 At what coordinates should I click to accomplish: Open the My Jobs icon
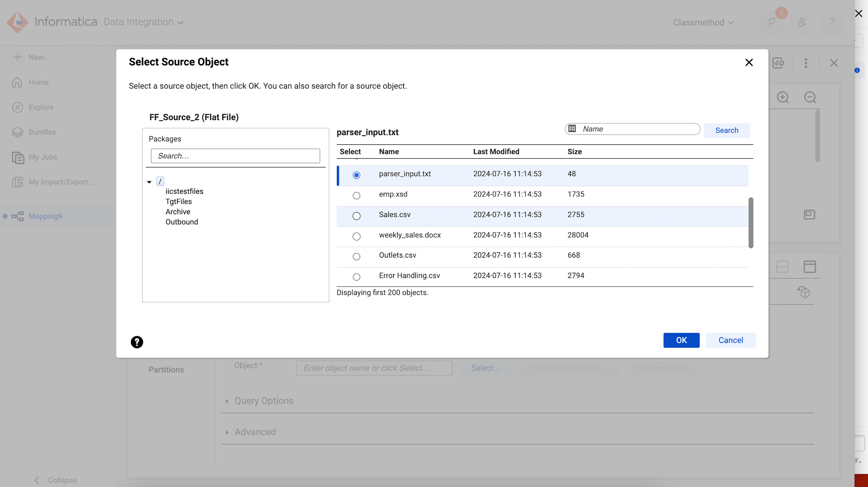[x=17, y=157]
